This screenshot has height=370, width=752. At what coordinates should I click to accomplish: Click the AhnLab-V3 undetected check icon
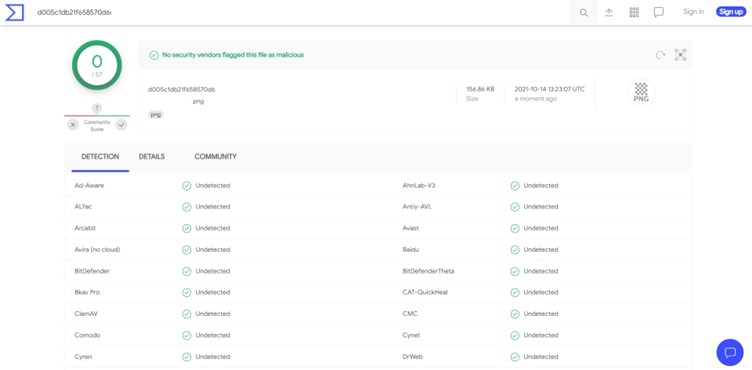coord(515,186)
